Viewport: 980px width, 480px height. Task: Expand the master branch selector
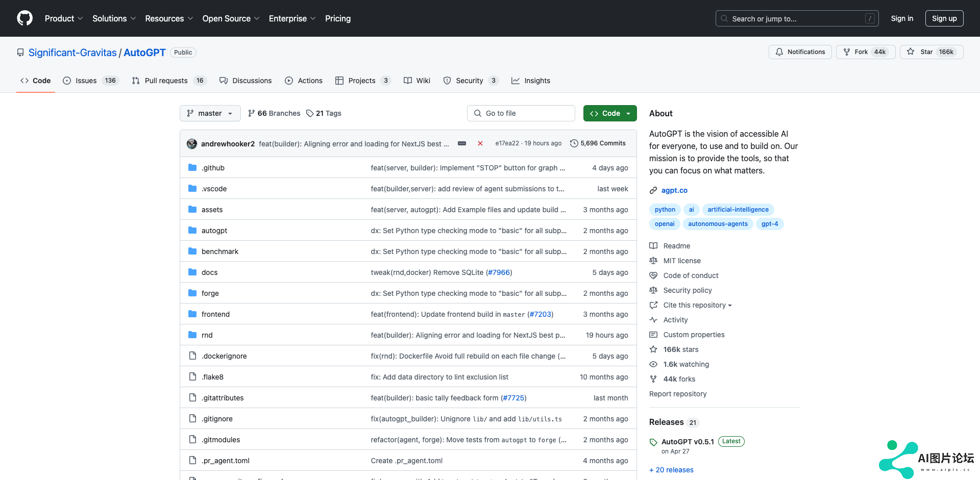pos(210,113)
